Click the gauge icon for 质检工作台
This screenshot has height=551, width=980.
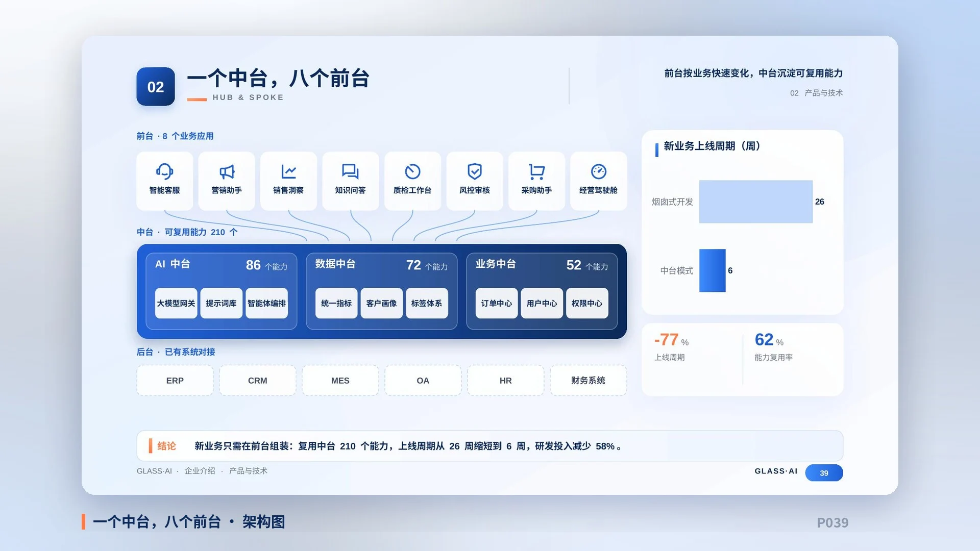coord(412,171)
